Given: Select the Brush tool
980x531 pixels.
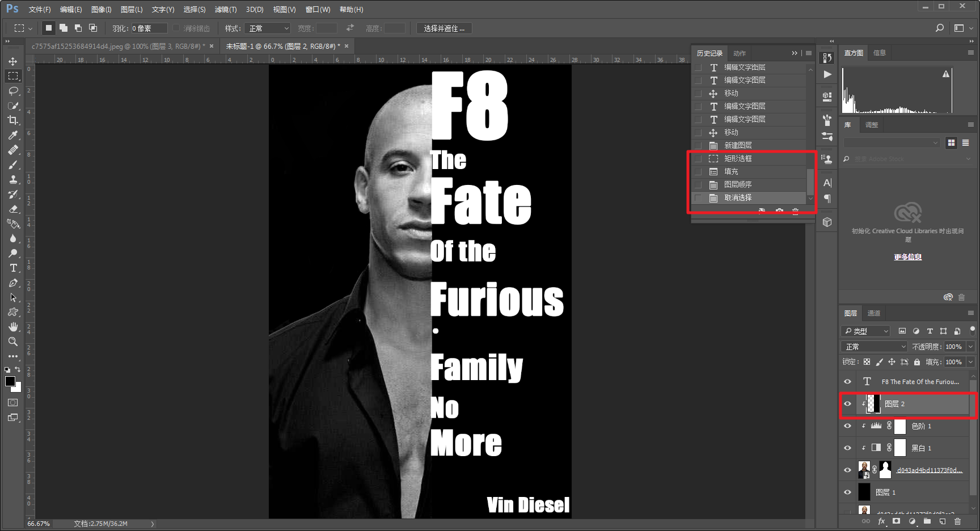Looking at the screenshot, I should click(12, 165).
